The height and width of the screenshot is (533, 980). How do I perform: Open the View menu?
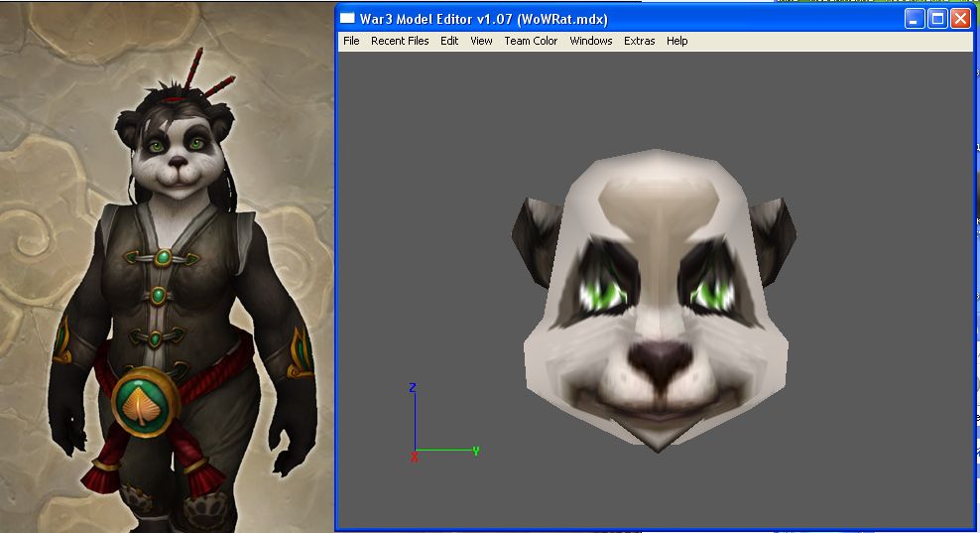pos(481,41)
